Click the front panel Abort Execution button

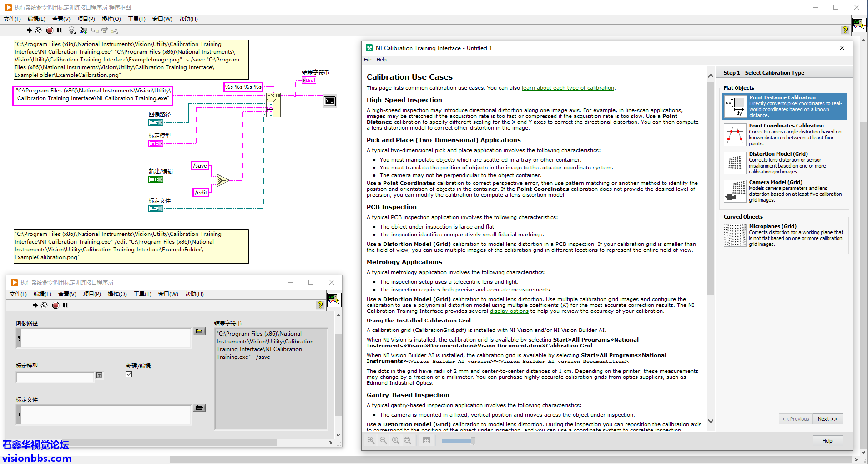56,305
